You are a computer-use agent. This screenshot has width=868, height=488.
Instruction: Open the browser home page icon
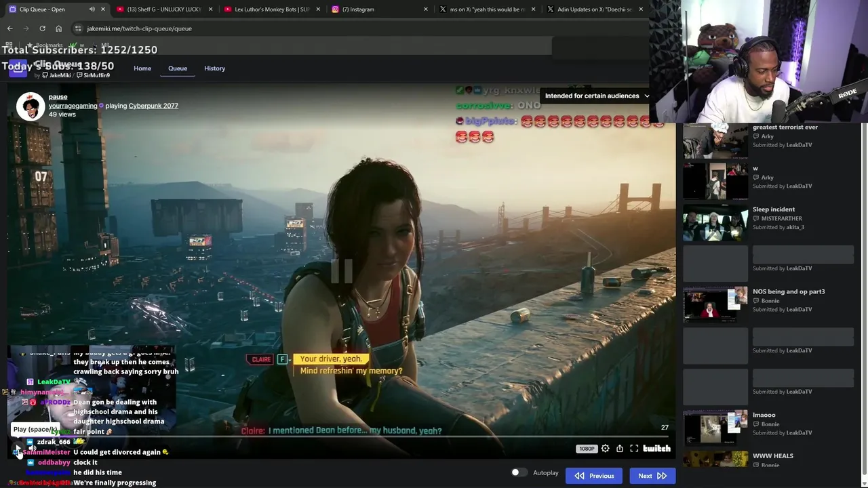point(58,28)
